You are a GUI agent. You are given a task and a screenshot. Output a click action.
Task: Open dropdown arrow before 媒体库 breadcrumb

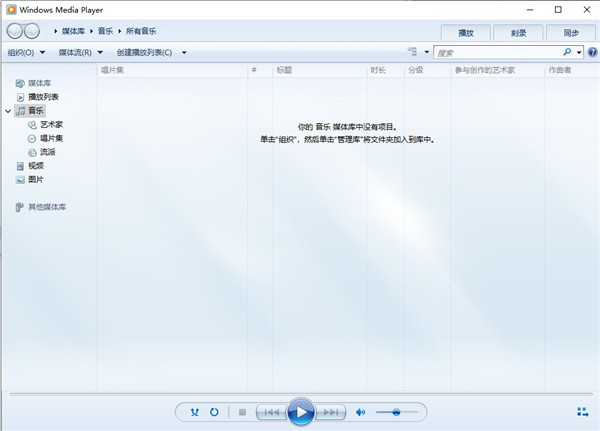pos(56,31)
